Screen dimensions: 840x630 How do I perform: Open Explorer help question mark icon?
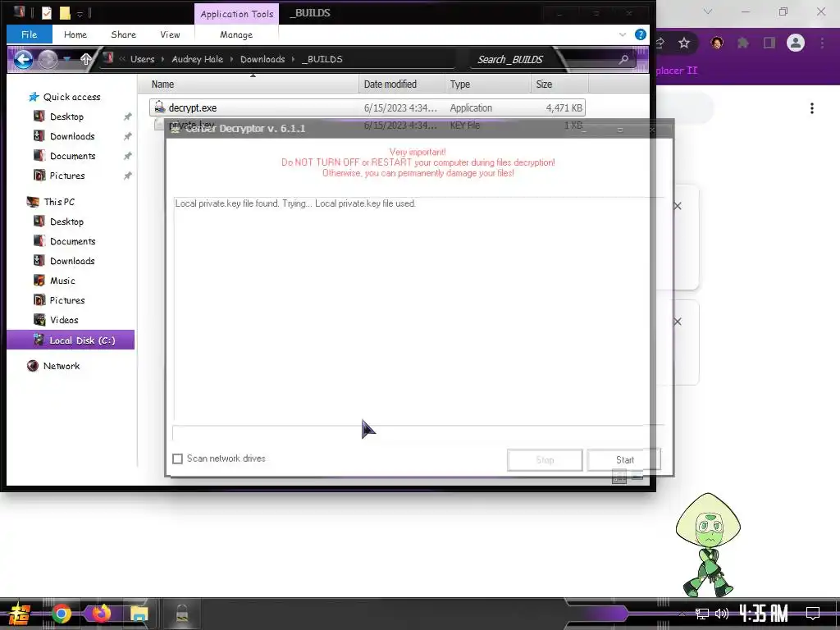tap(640, 34)
